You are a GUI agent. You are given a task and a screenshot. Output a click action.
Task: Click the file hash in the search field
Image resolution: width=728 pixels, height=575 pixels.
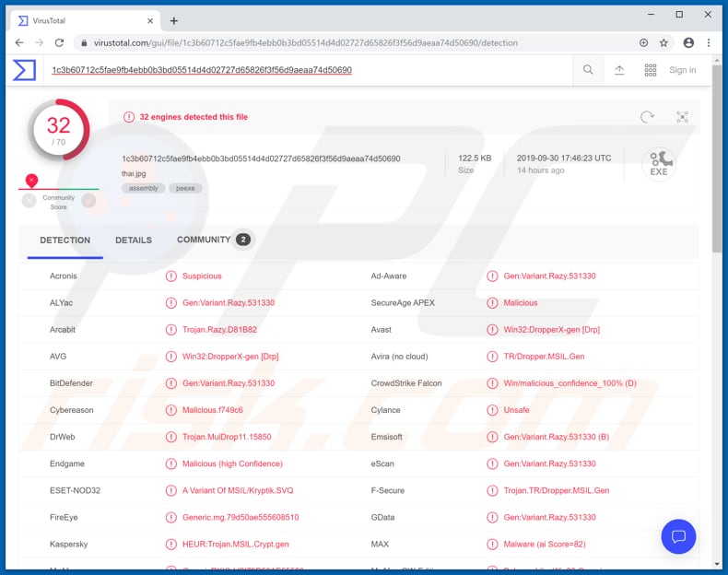[x=202, y=70]
